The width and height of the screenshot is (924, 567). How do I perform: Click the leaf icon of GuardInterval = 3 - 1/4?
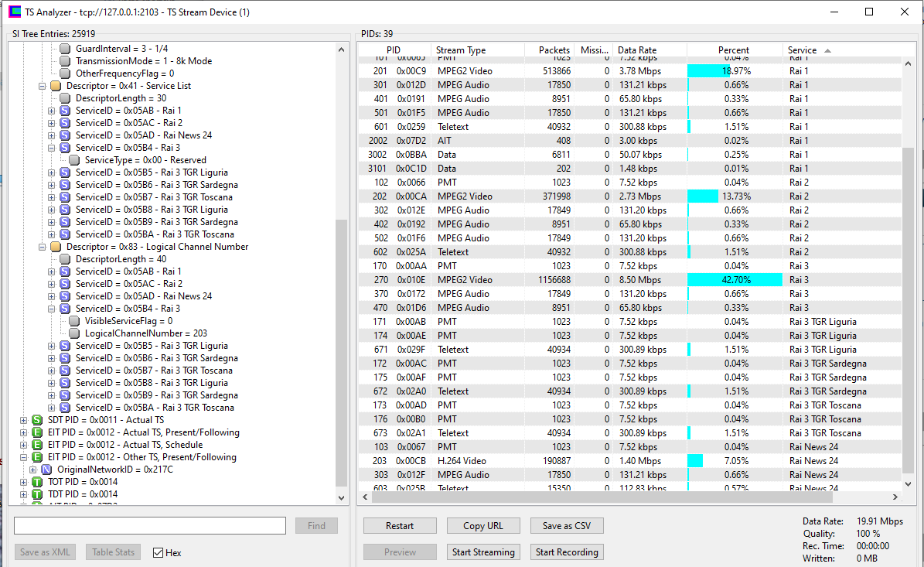click(x=65, y=49)
